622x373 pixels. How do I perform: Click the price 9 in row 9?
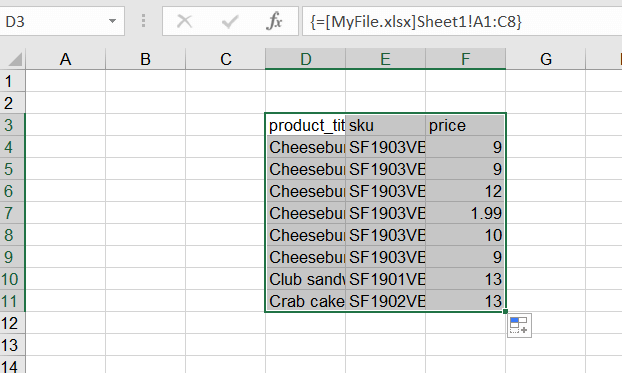(x=466, y=257)
